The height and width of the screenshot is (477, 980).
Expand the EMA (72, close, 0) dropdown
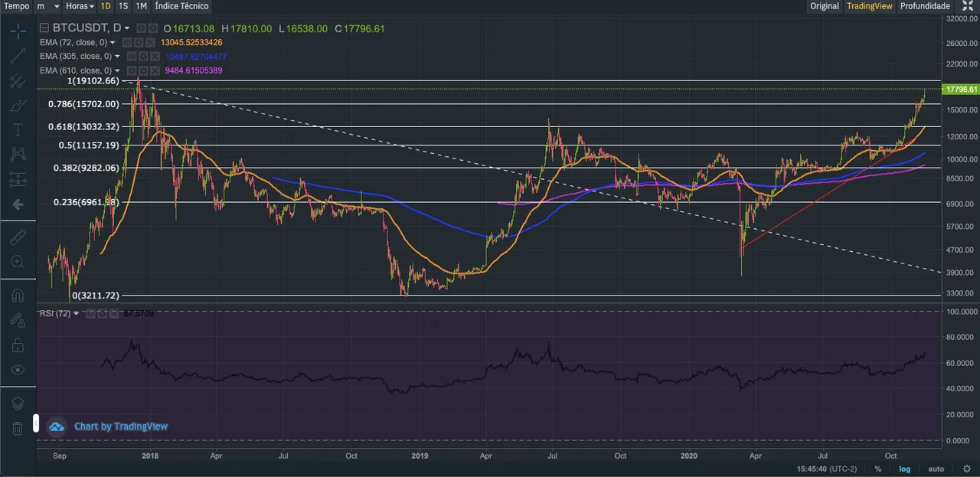point(113,43)
